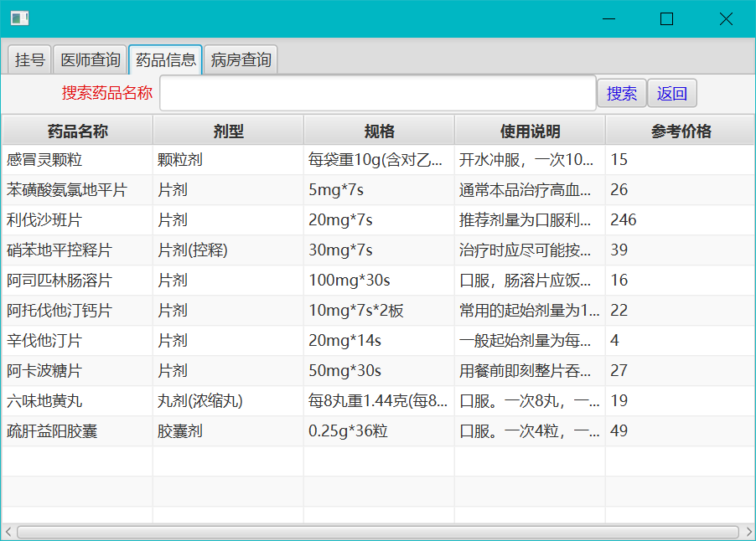Select the 感冒灵颗粒 row
This screenshot has width=756, height=541.
pyautogui.click(x=378, y=159)
